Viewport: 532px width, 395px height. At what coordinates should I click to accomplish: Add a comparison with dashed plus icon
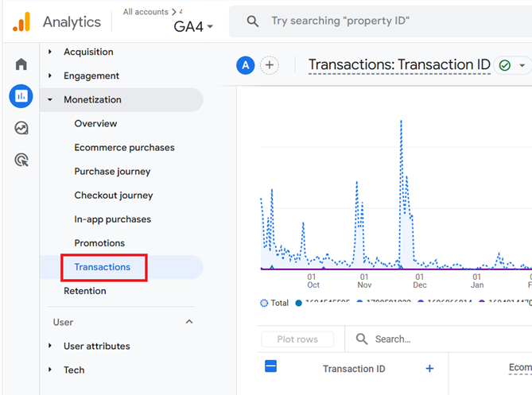point(270,65)
